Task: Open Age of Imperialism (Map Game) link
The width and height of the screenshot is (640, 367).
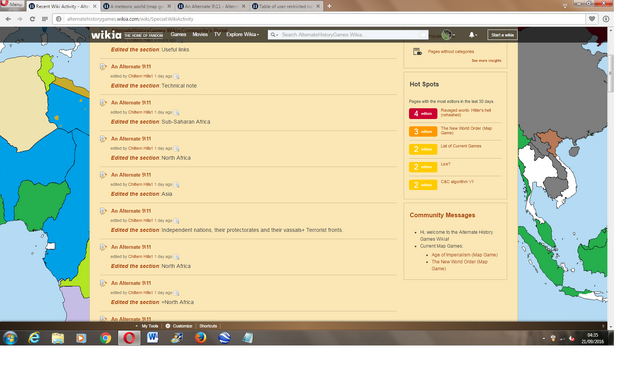Action: [x=464, y=255]
